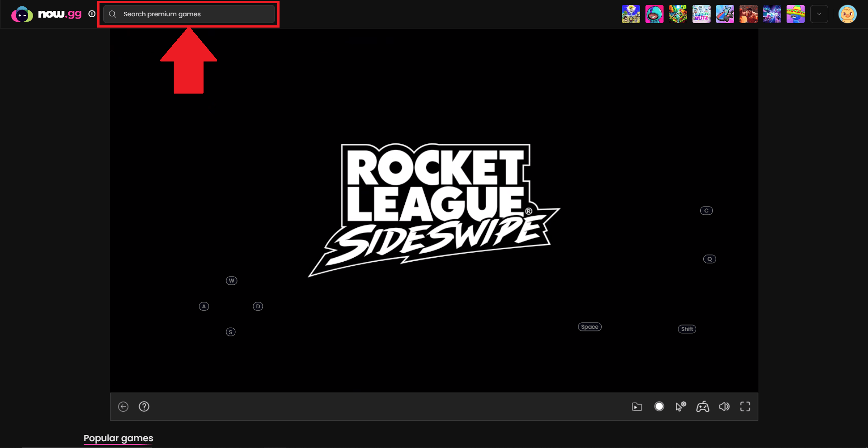Focus the Search premium games field
The image size is (868, 448).
tap(189, 14)
